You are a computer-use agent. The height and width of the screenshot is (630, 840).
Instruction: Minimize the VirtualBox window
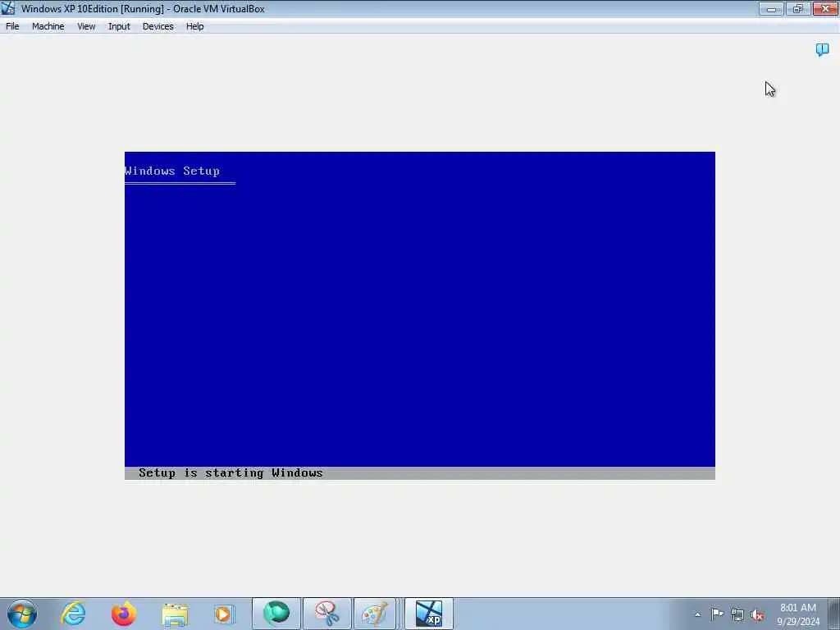771,8
